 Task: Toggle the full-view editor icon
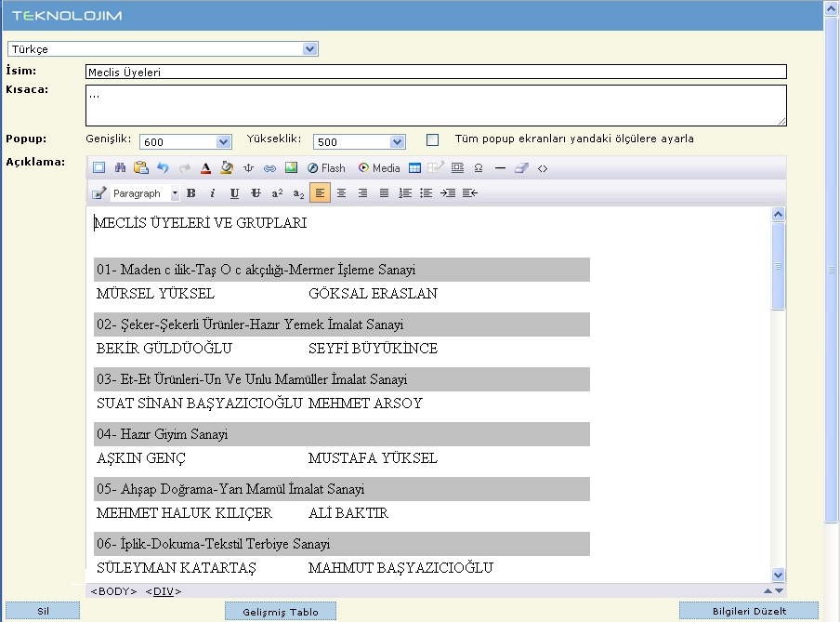click(x=99, y=168)
